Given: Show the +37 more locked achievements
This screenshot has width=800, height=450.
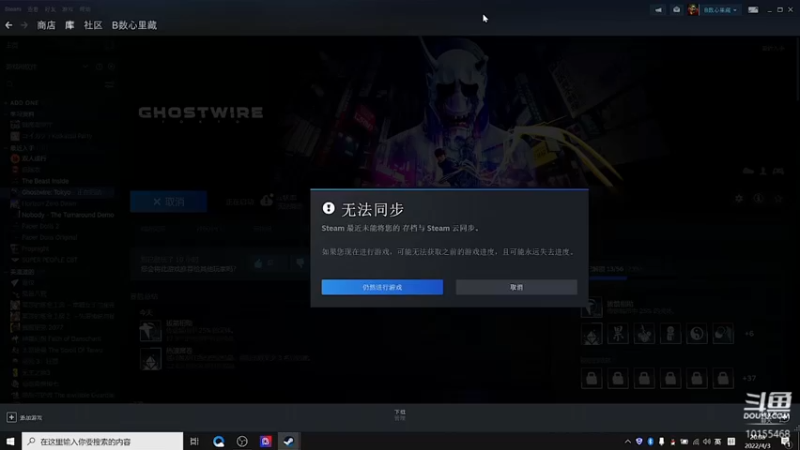Looking at the screenshot, I should (x=749, y=379).
